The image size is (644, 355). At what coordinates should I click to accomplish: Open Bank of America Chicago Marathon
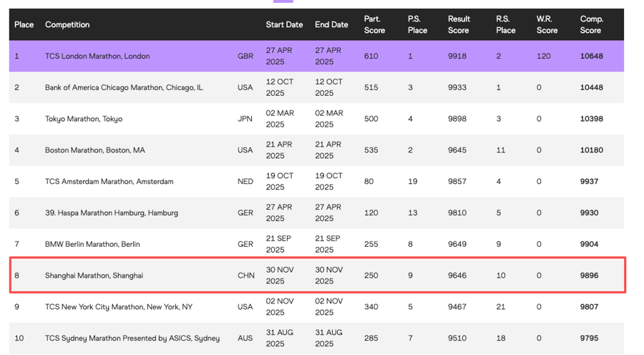[x=124, y=88]
